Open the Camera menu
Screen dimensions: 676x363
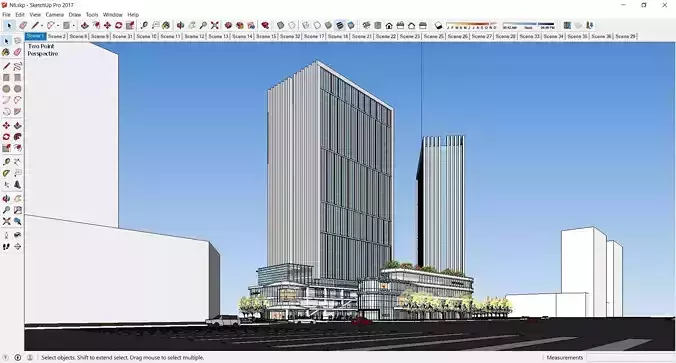54,15
